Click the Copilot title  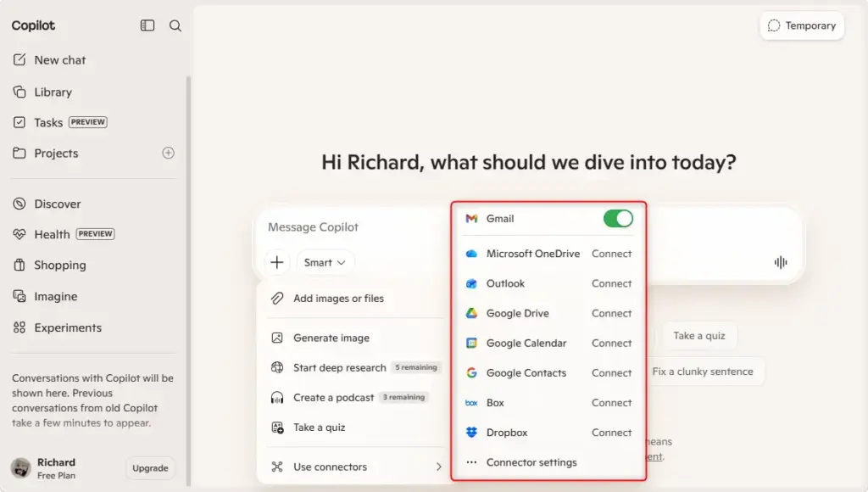tap(33, 25)
